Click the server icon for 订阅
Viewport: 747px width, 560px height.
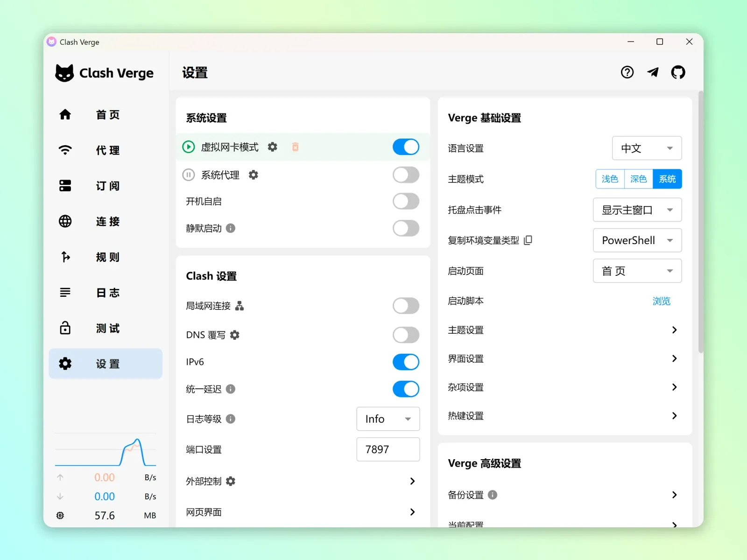tap(65, 186)
